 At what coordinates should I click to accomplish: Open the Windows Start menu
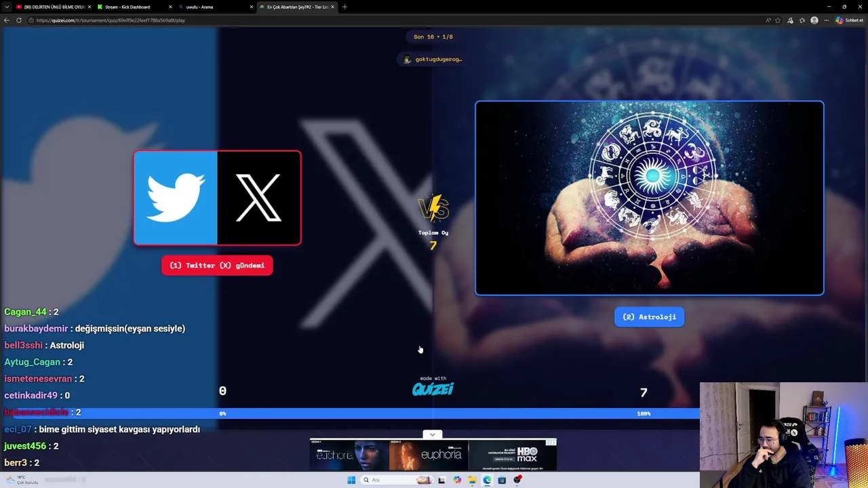[x=351, y=480]
